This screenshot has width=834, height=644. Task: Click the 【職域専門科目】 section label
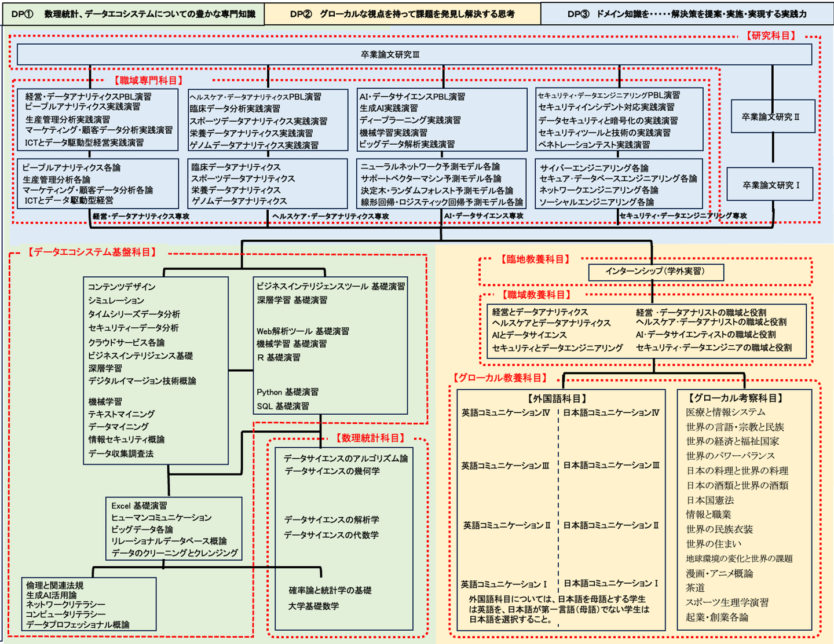point(148,80)
